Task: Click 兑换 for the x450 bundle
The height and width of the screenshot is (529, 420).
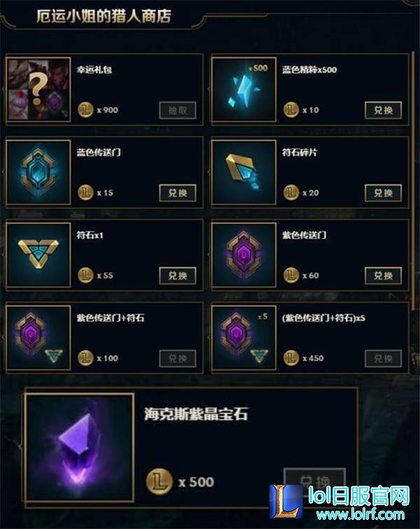Action: [x=383, y=358]
